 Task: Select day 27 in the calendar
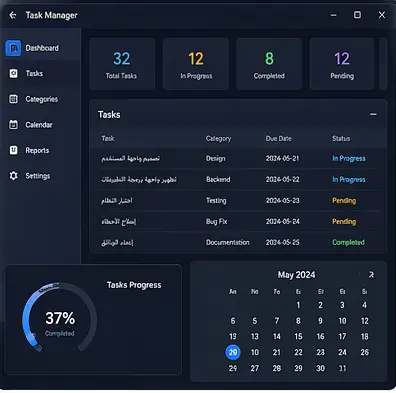255,368
